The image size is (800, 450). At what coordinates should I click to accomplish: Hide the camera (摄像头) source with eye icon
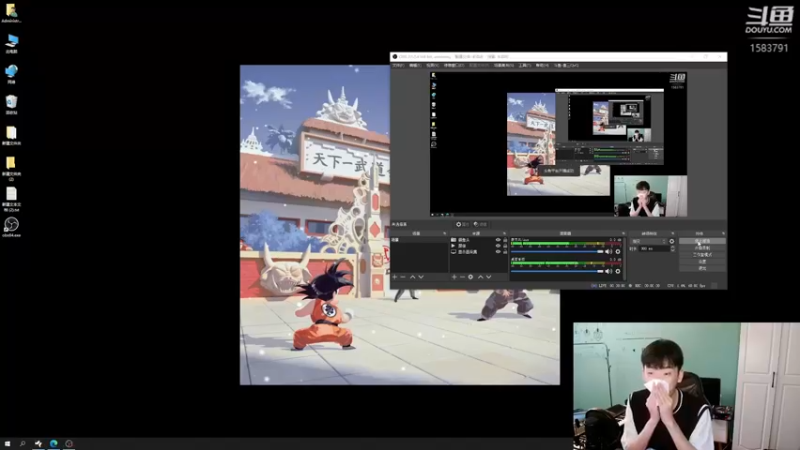pyautogui.click(x=498, y=240)
